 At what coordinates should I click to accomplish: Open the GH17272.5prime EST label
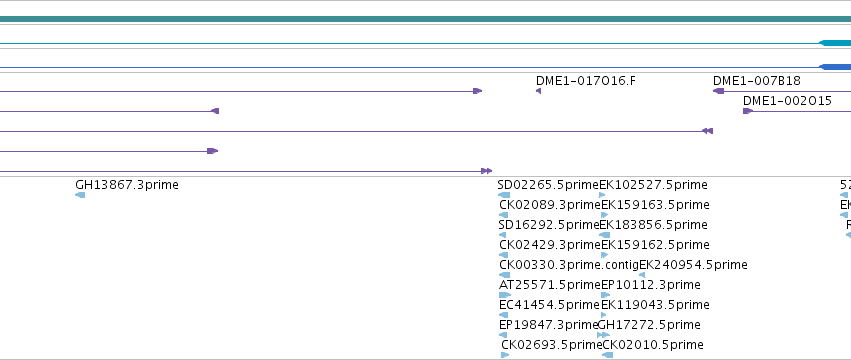(x=649, y=325)
